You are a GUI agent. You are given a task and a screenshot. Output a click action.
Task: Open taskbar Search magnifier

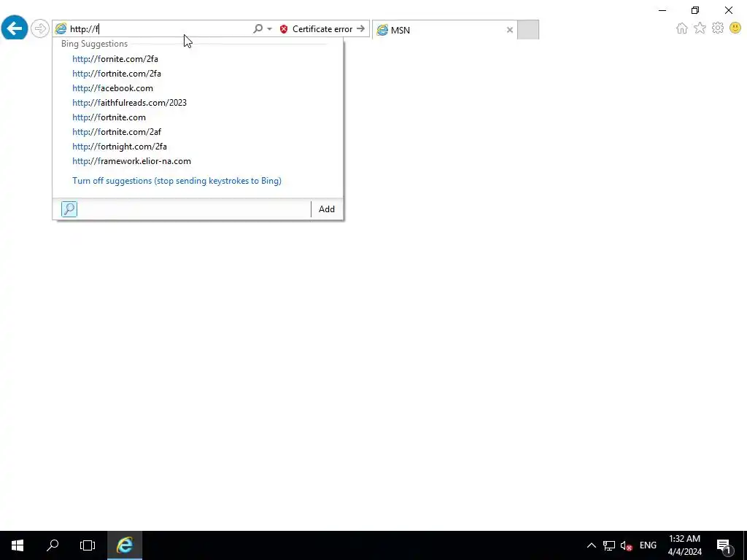(x=53, y=545)
